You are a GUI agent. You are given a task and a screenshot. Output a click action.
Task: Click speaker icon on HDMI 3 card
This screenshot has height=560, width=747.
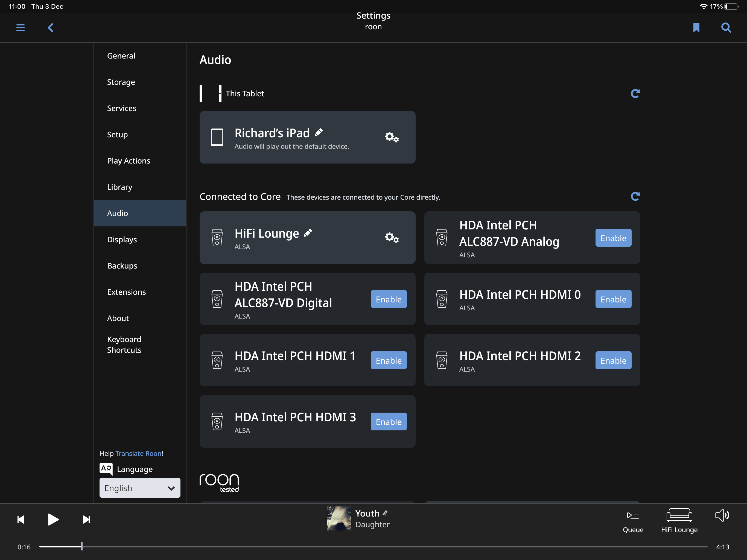coord(217,422)
